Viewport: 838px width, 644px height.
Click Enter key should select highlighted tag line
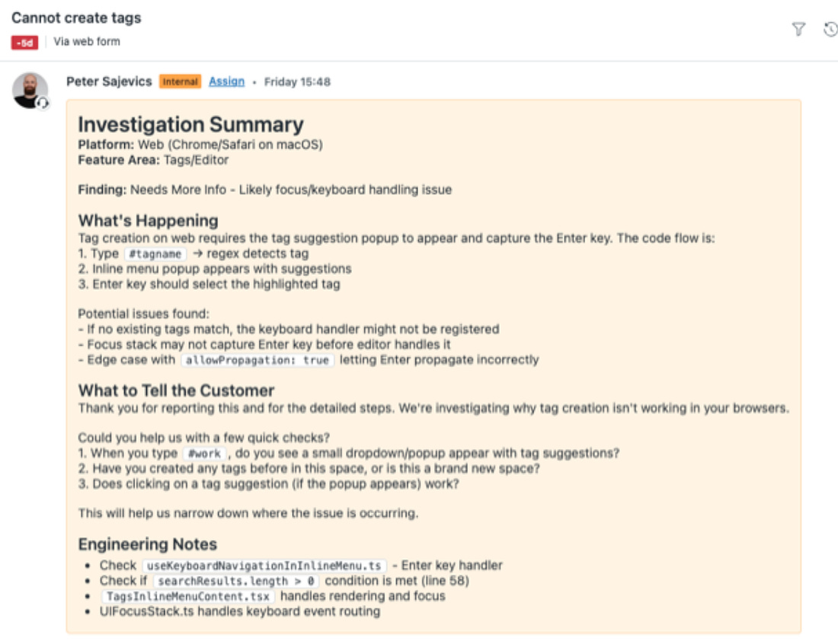(x=209, y=284)
